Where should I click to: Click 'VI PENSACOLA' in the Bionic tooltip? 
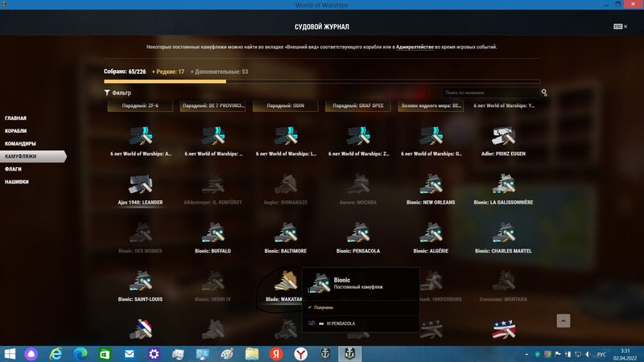pyautogui.click(x=341, y=323)
